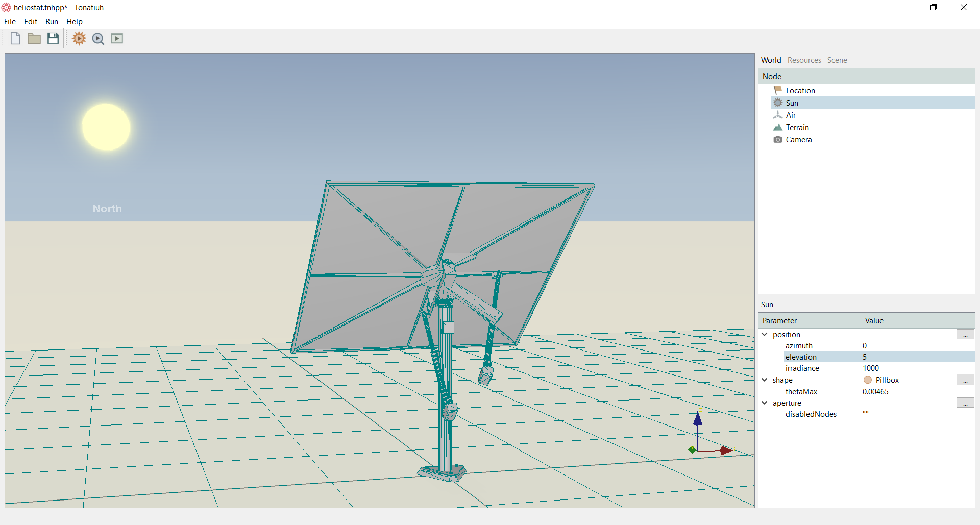Click the thetaMax parameter label
This screenshot has width=980, height=525.
[x=801, y=391]
